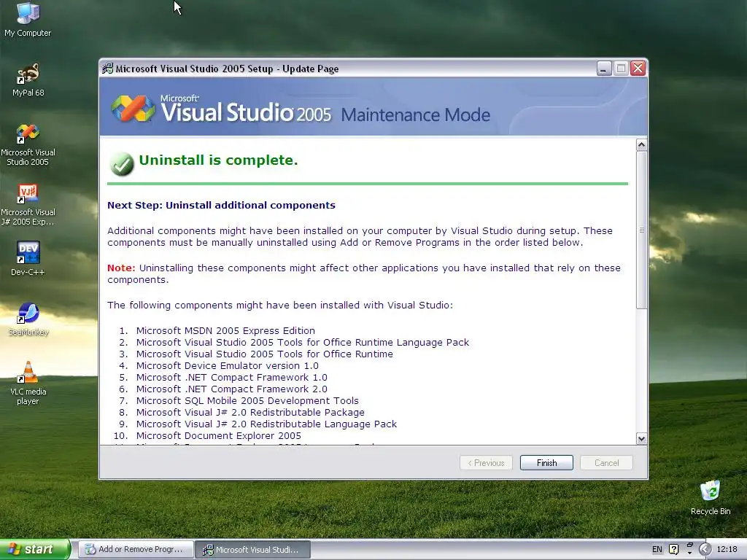The height and width of the screenshot is (560, 747).
Task: Select the Recycle Bin on the desktop
Action: 711,497
